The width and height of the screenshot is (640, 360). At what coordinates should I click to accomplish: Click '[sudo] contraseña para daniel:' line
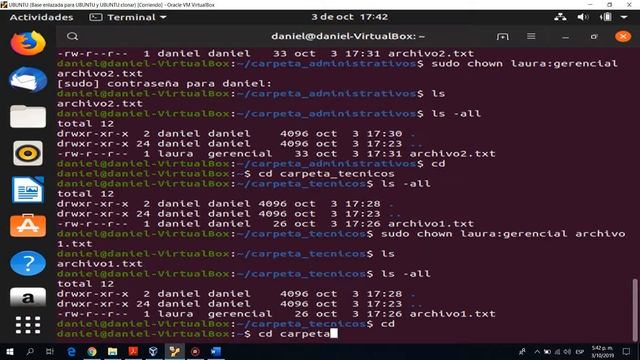[x=164, y=84]
